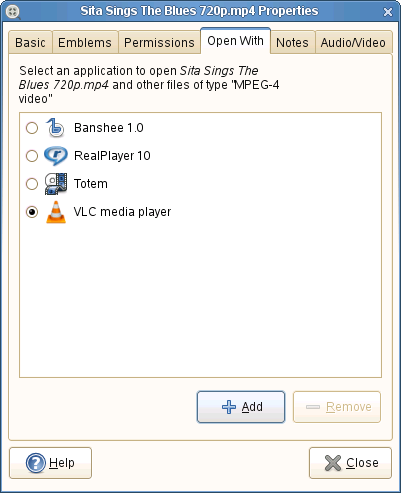401x493 pixels.
Task: Switch to the Basic tab
Action: click(30, 42)
